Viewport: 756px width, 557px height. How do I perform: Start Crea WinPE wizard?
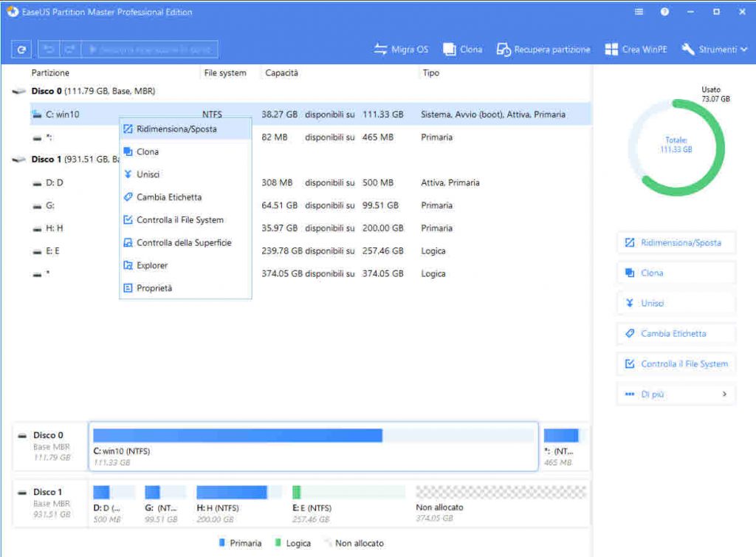click(636, 49)
